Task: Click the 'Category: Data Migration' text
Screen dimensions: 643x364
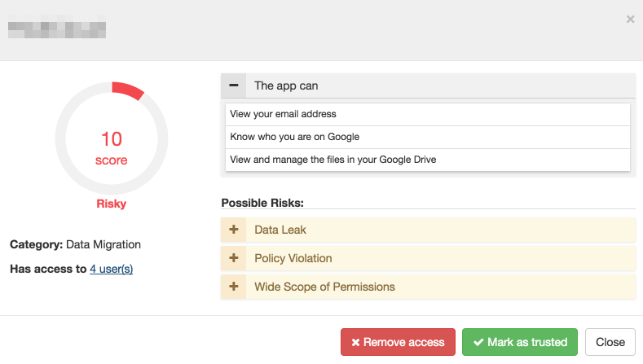Action: (x=75, y=244)
